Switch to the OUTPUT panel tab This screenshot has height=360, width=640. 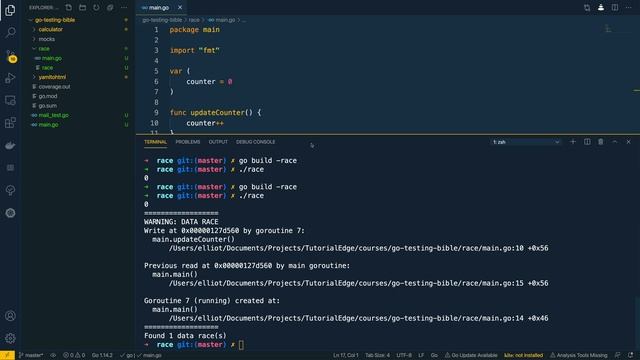[x=218, y=142]
